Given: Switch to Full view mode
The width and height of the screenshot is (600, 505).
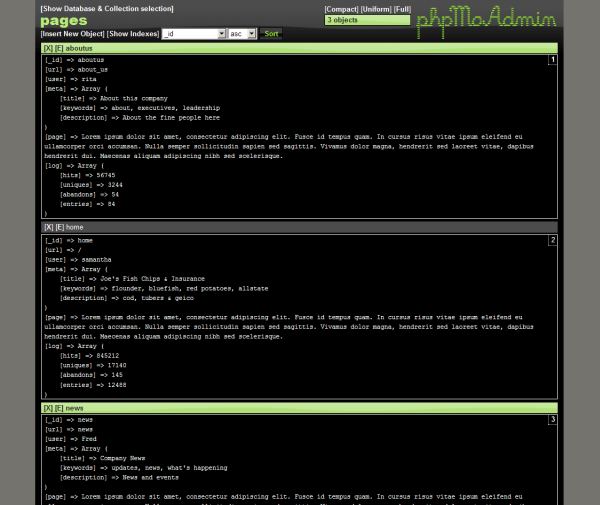Looking at the screenshot, I should click(x=402, y=9).
